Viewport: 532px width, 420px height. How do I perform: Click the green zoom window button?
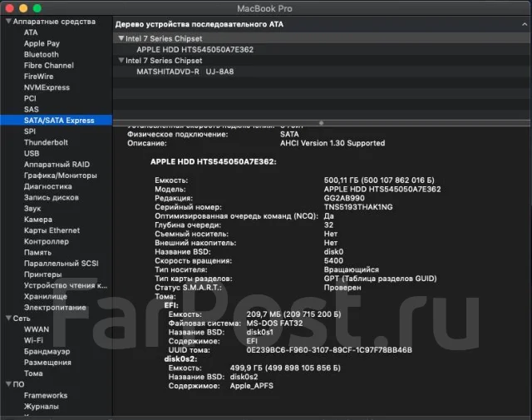point(37,8)
